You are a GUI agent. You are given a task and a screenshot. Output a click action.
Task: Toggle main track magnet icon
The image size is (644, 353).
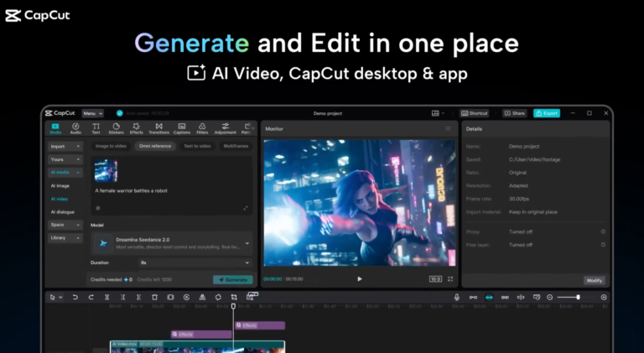point(473,297)
